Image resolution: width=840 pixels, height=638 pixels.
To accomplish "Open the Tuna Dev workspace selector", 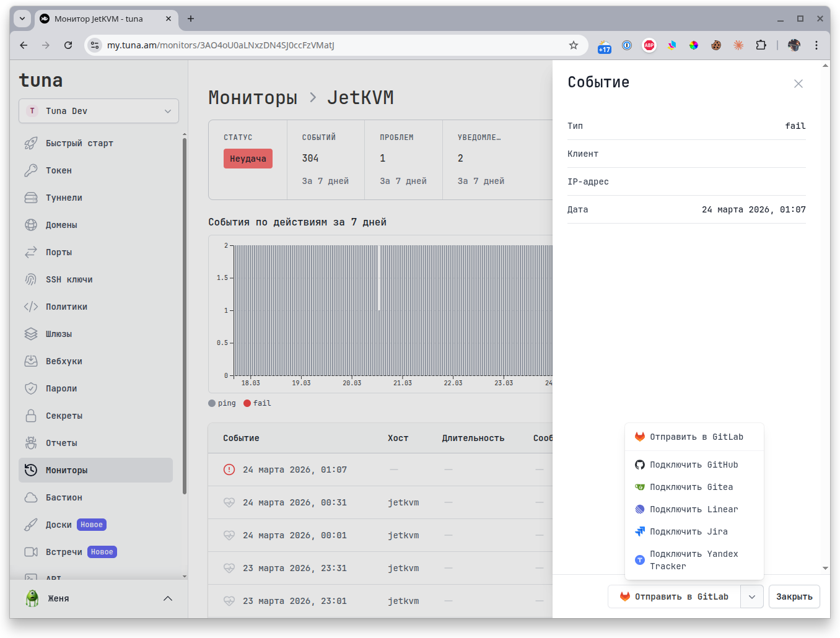I will pyautogui.click(x=98, y=111).
